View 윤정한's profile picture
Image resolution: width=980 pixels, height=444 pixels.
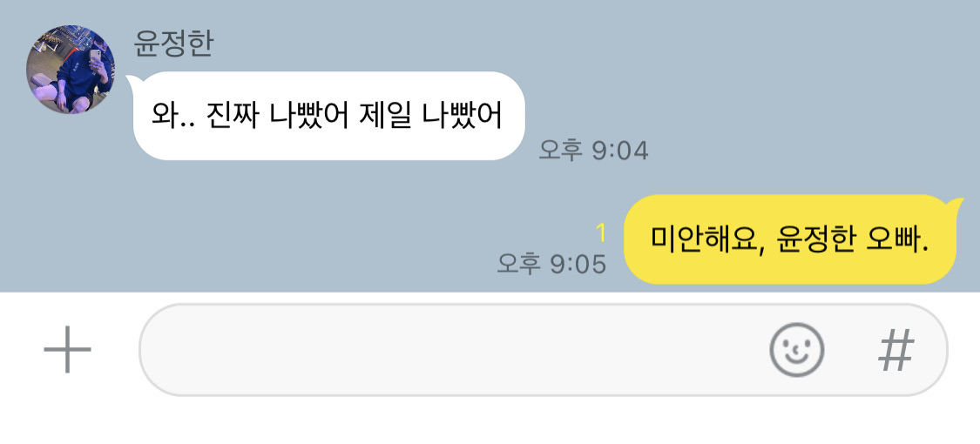71,70
